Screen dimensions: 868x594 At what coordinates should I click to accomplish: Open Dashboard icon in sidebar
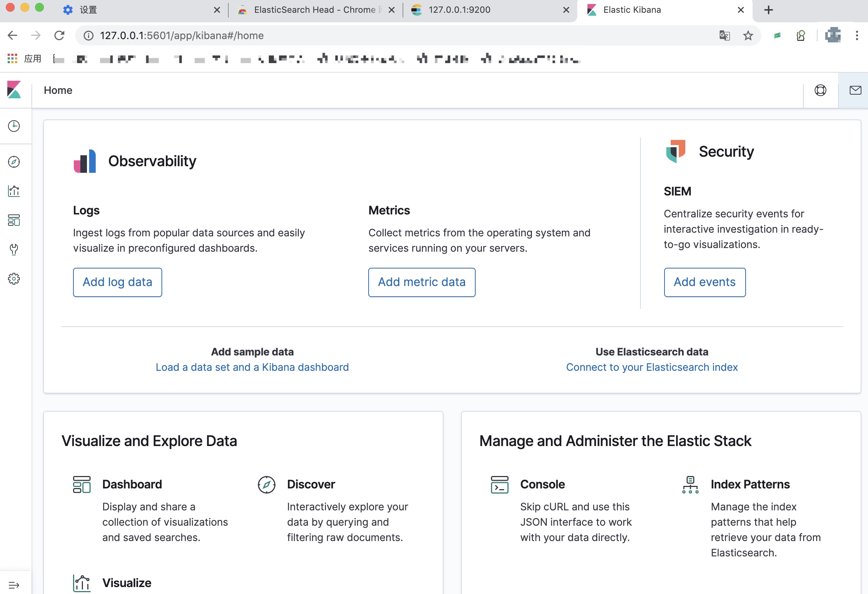(14, 220)
